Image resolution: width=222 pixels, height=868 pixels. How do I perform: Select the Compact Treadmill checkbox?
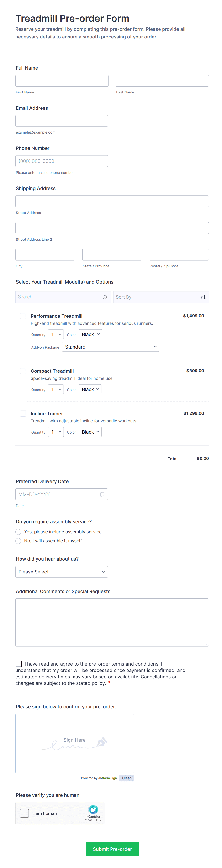(23, 371)
